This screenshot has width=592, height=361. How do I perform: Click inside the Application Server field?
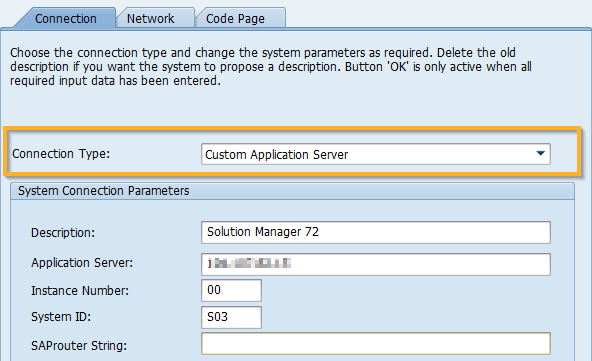(x=376, y=264)
